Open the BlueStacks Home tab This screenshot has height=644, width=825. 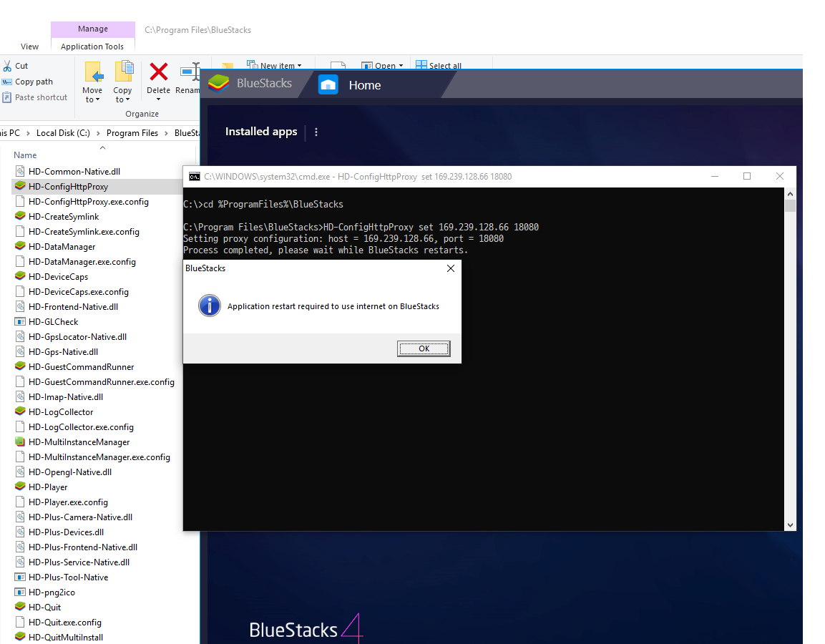tap(364, 85)
